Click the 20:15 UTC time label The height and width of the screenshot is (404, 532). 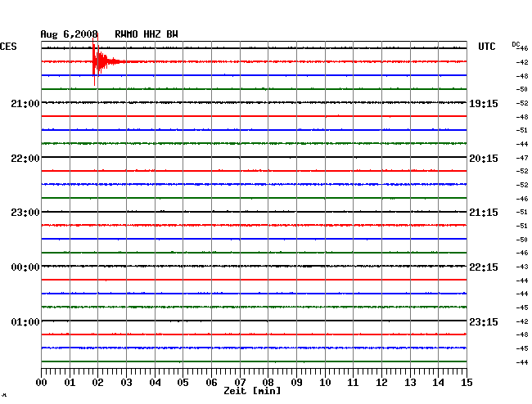click(x=484, y=159)
